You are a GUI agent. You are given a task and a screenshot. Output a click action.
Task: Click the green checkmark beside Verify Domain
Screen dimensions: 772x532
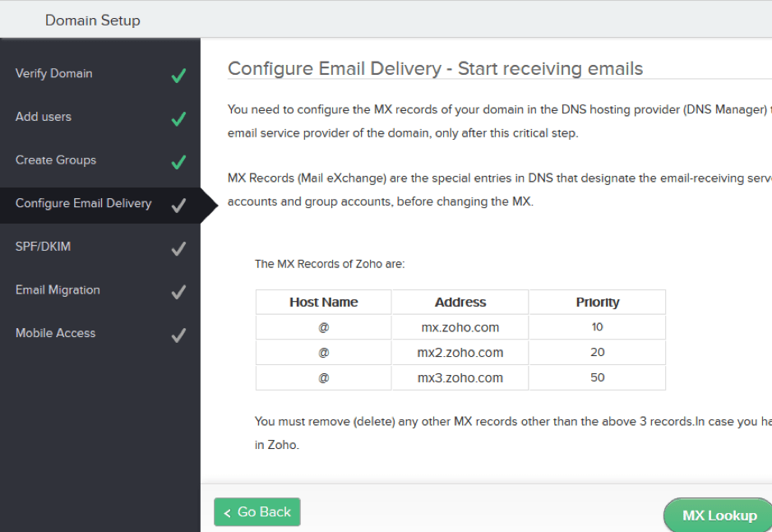[x=178, y=73]
